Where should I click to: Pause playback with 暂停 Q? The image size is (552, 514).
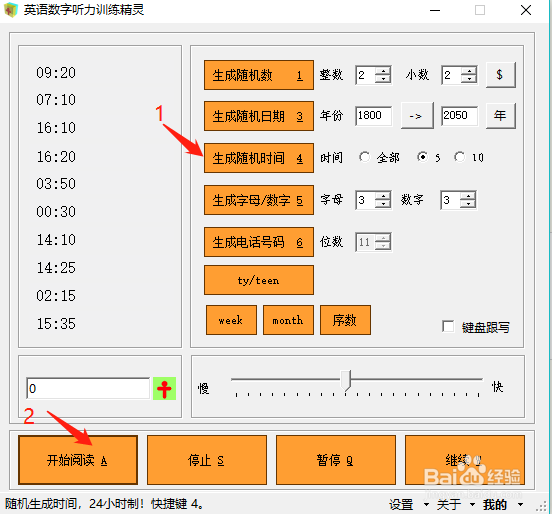[x=336, y=460]
